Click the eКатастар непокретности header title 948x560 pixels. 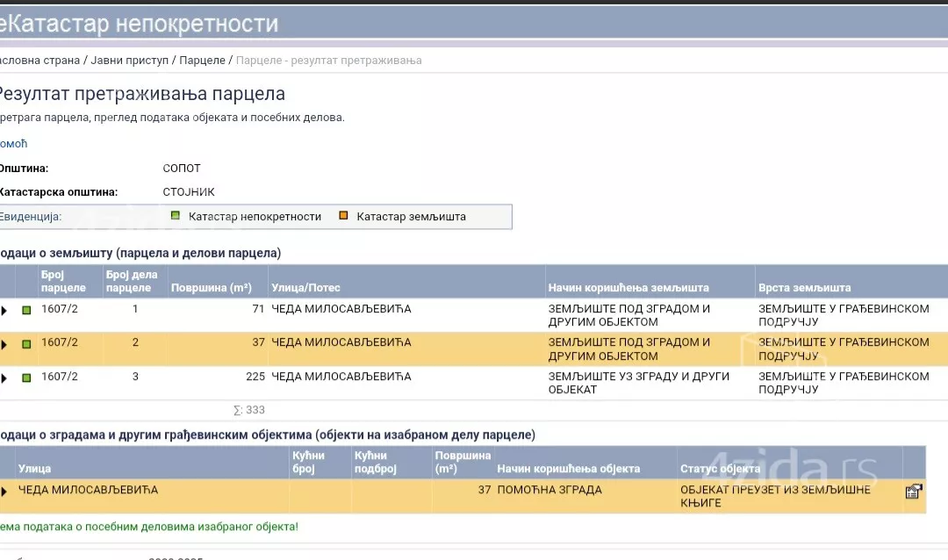[x=139, y=24]
